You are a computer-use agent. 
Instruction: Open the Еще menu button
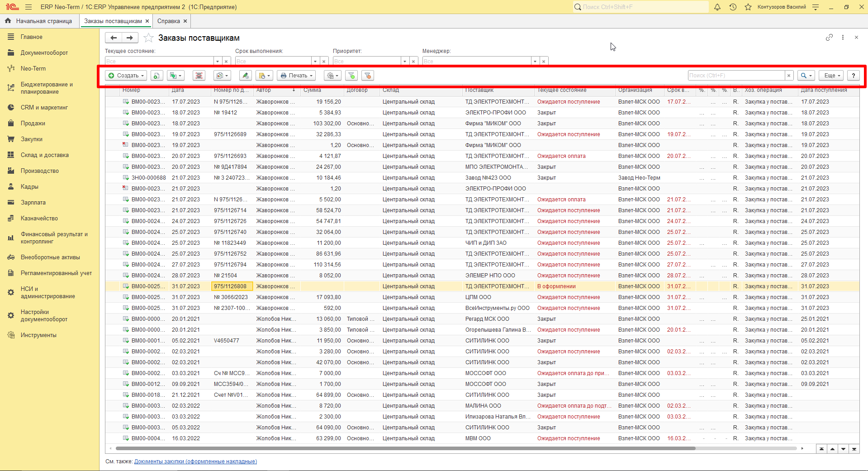tap(831, 76)
